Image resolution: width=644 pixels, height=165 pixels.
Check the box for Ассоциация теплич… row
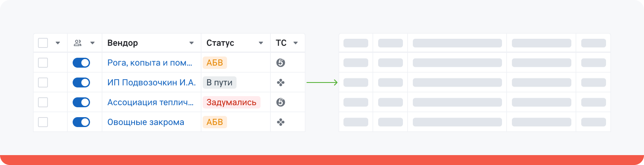(43, 102)
